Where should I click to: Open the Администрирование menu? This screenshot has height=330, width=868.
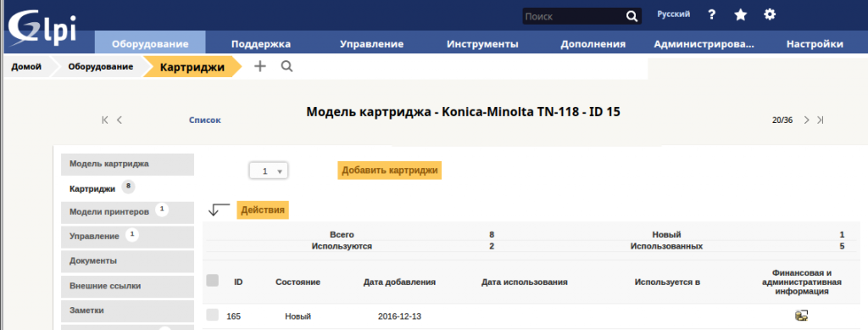point(704,44)
